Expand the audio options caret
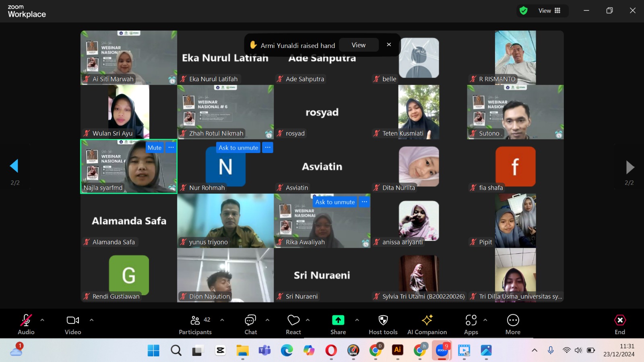 point(42,320)
